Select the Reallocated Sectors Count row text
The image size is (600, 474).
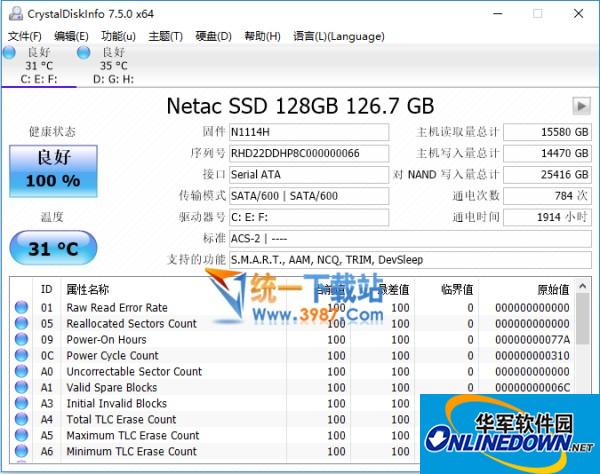pos(131,324)
